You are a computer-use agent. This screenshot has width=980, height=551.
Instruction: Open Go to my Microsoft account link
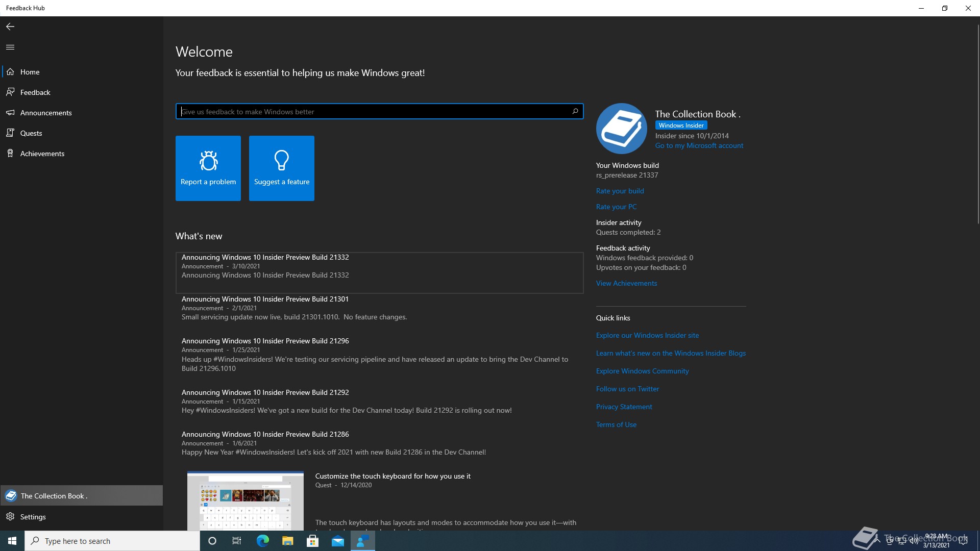[x=699, y=146]
